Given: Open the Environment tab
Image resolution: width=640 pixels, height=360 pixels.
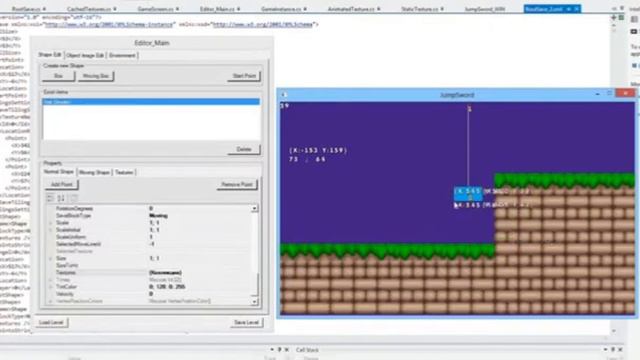Looking at the screenshot, I should click(122, 56).
